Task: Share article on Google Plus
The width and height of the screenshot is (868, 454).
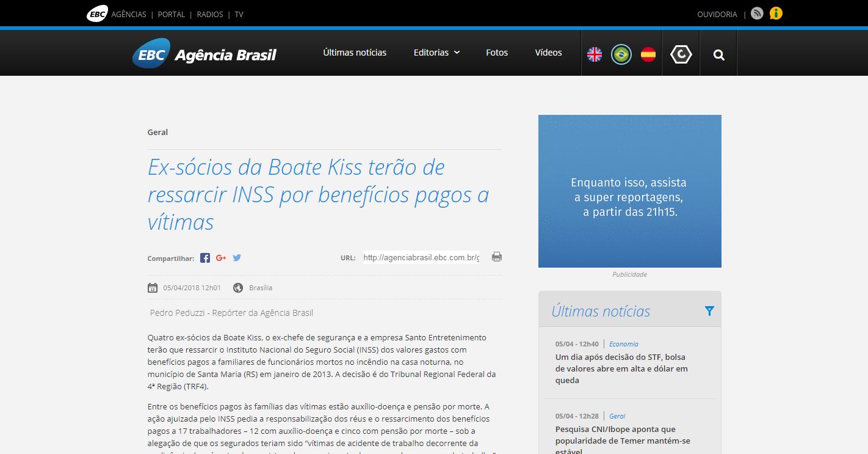Action: click(x=221, y=258)
